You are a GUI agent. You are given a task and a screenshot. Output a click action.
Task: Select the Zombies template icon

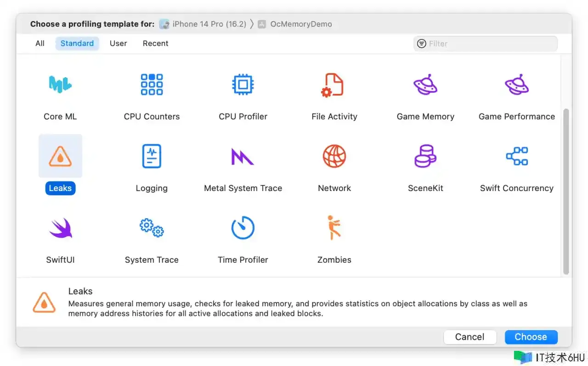coord(334,228)
